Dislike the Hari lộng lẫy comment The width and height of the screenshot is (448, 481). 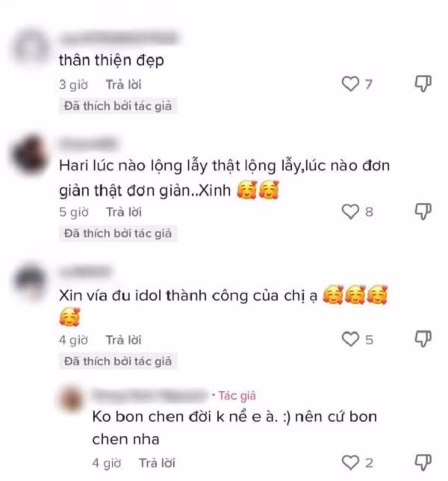(423, 211)
